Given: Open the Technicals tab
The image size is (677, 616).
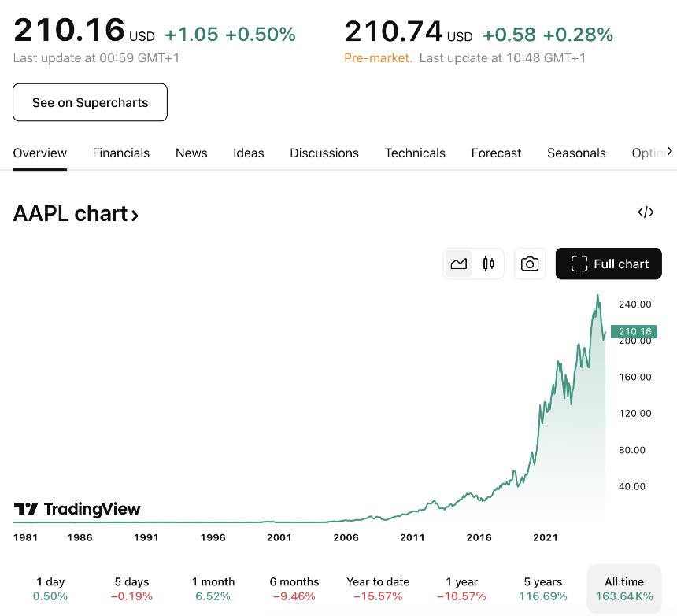Looking at the screenshot, I should point(415,153).
